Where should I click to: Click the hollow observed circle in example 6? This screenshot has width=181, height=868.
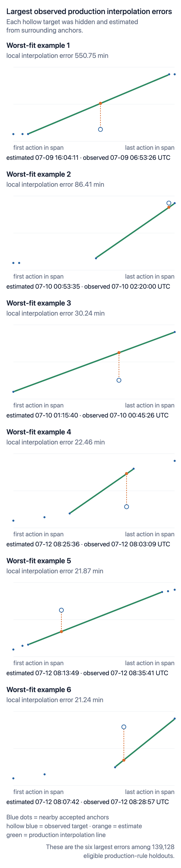tap(124, 727)
